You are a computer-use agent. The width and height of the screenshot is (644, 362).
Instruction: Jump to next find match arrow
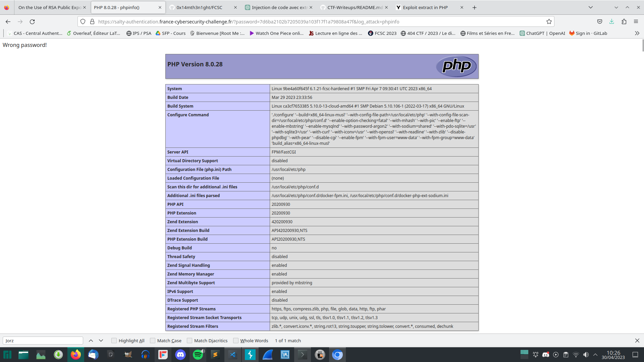(x=101, y=341)
